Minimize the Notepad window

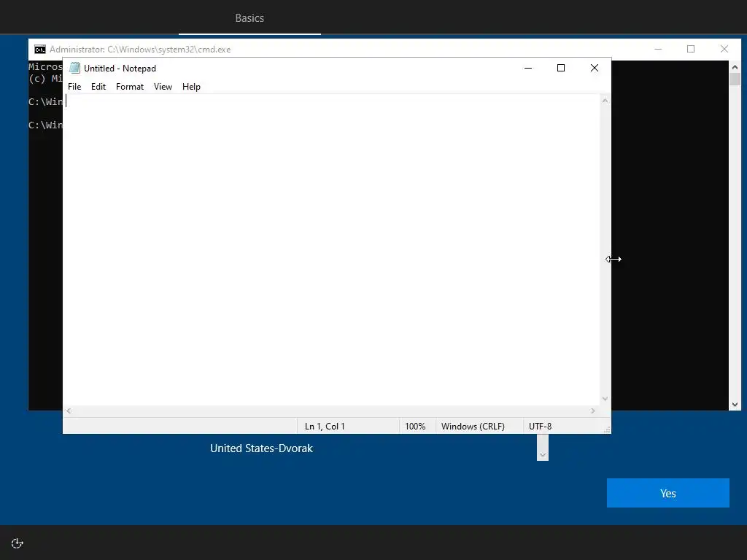[528, 68]
